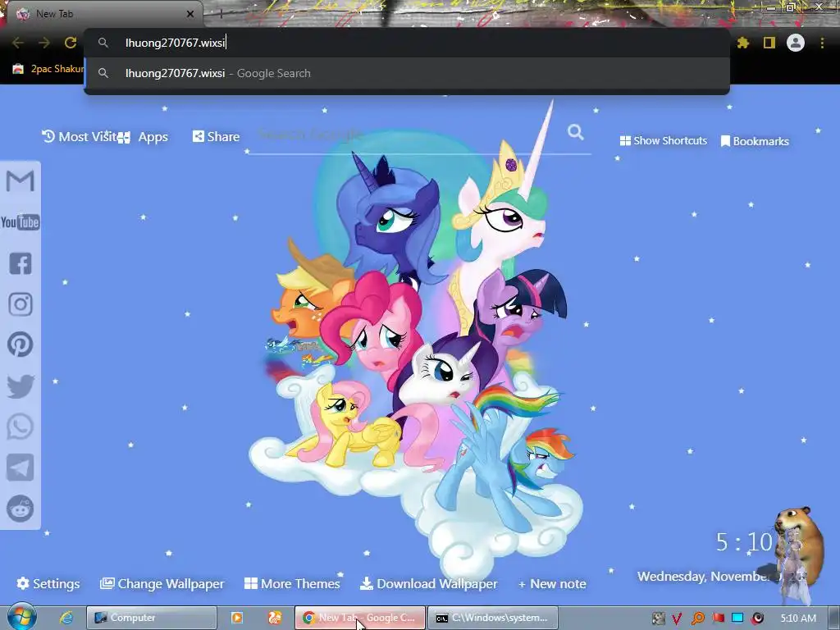The width and height of the screenshot is (840, 630).
Task: Launch Internet Explorer from taskbar
Action: coord(66,618)
